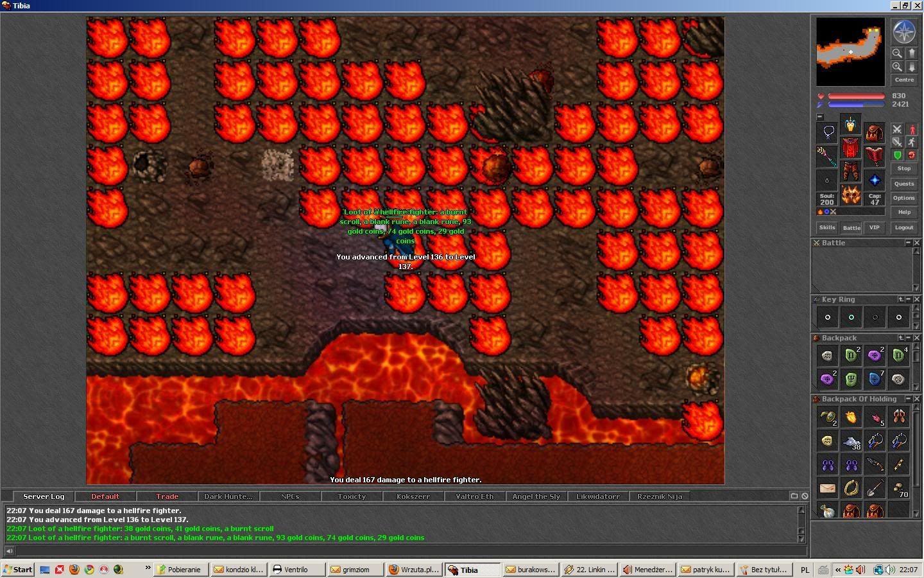This screenshot has height=578, width=924.
Task: Minimize the Backpack panel
Action: (908, 338)
